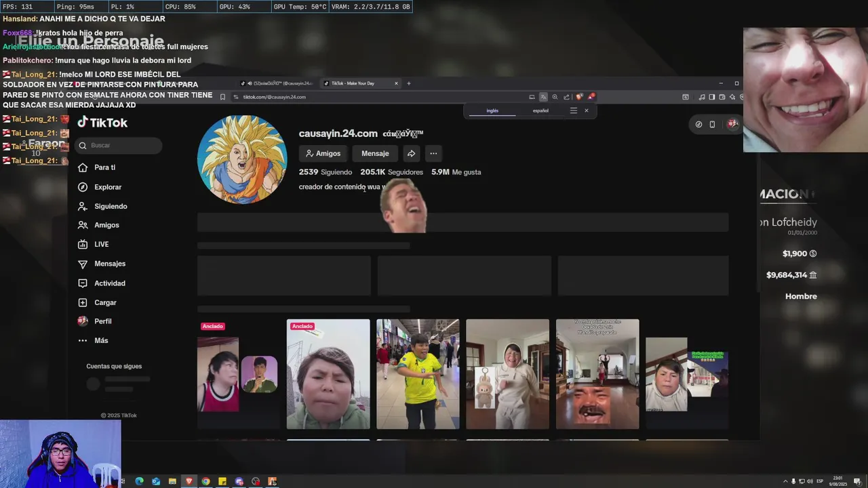Select español in the translate popup
The image size is (868, 488).
click(x=540, y=110)
